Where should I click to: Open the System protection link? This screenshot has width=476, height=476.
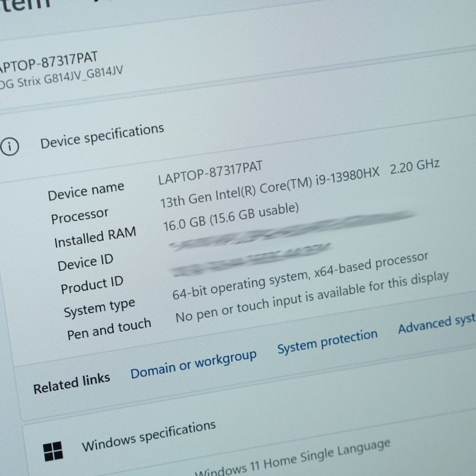pyautogui.click(x=327, y=342)
